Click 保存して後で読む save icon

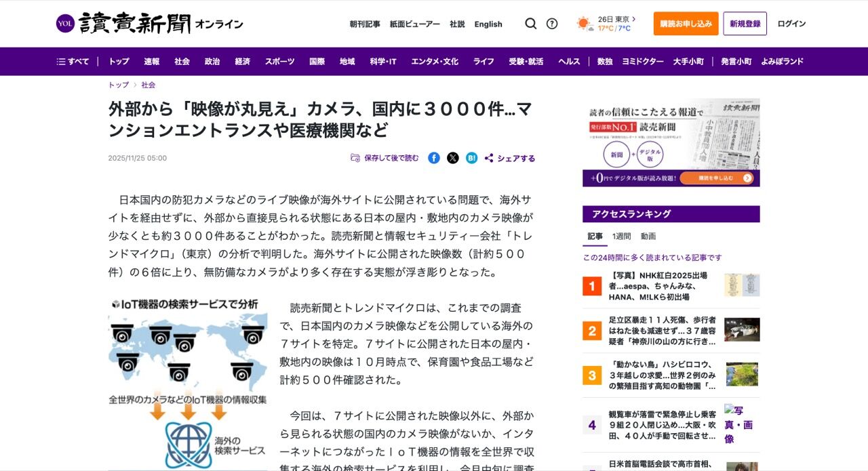(x=384, y=158)
